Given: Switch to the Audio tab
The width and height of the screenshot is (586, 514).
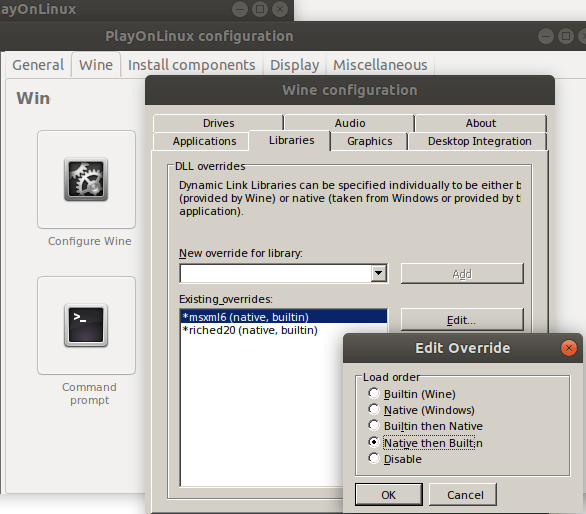Looking at the screenshot, I should pyautogui.click(x=350, y=123).
